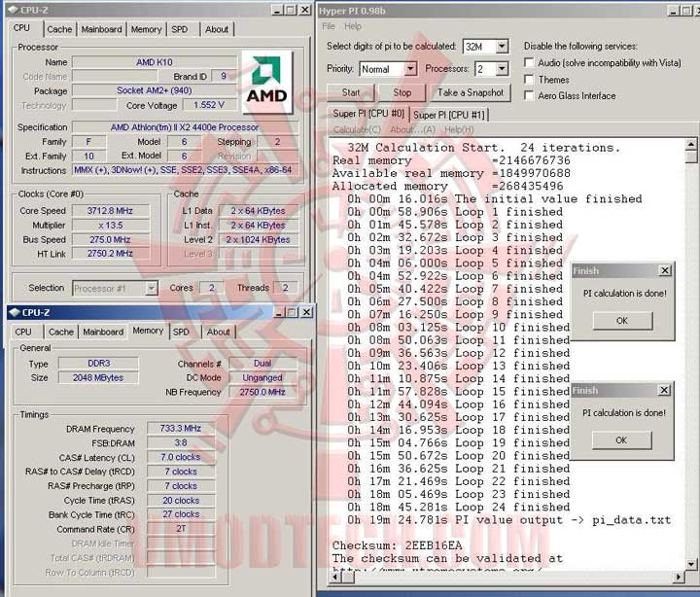Minimize the lower CPU-Z window
Viewport: 700px width, 597px height.
click(279, 312)
